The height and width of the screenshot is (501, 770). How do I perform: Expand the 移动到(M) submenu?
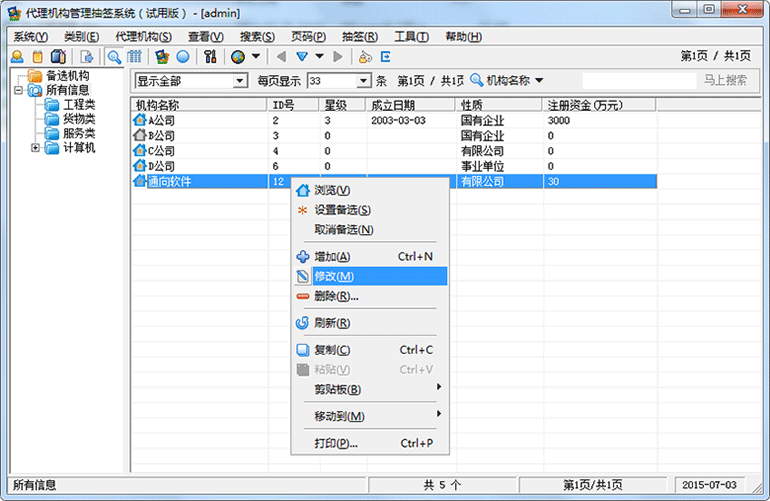click(370, 416)
